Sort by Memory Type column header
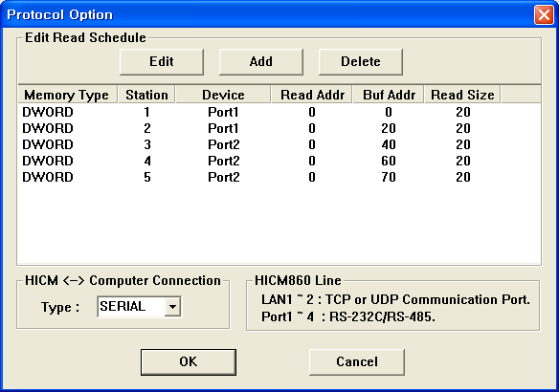The width and height of the screenshot is (559, 392). coord(67,95)
